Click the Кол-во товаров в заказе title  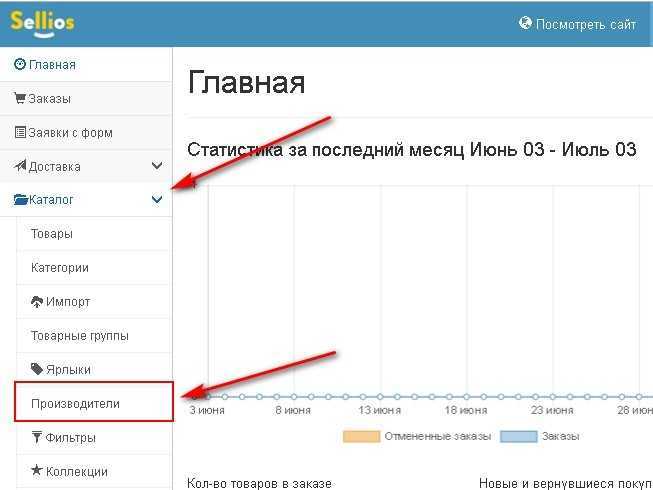coord(259,484)
